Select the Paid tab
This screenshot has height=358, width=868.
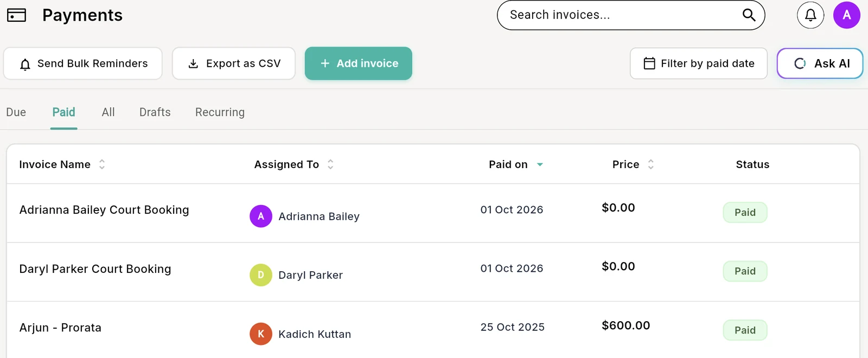pos(63,112)
